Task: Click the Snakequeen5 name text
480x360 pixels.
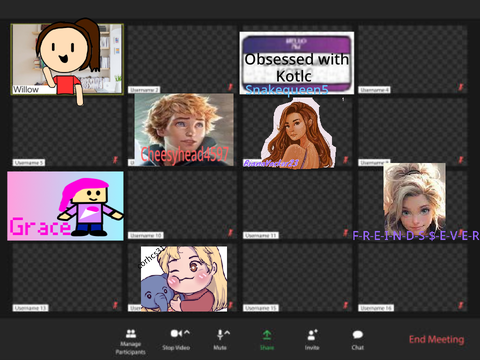Action: point(287,90)
